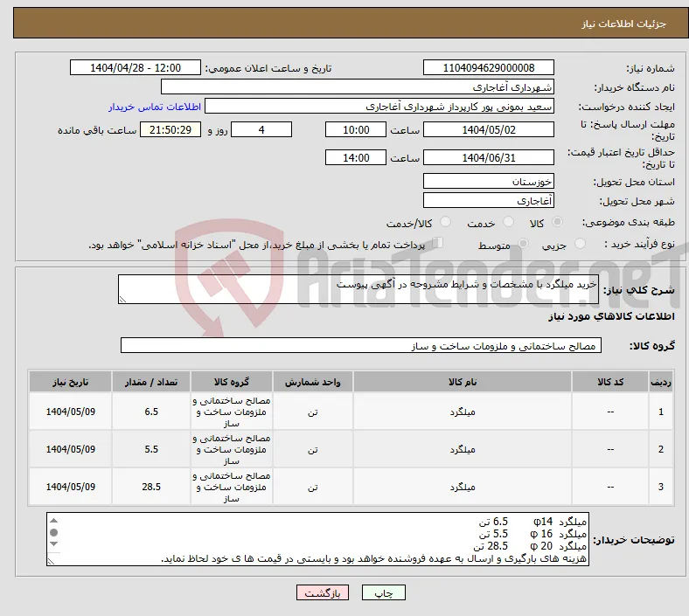Screen dimensions: 689x616
Task: Open the اطلاعات تماس خریدار link
Action: [x=155, y=107]
